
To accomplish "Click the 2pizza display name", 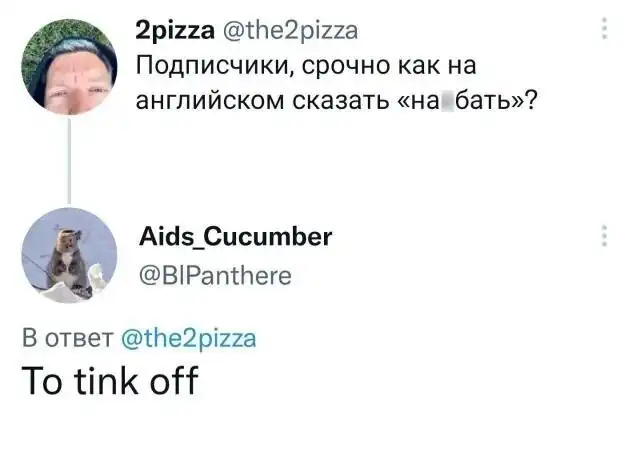I will (x=175, y=32).
